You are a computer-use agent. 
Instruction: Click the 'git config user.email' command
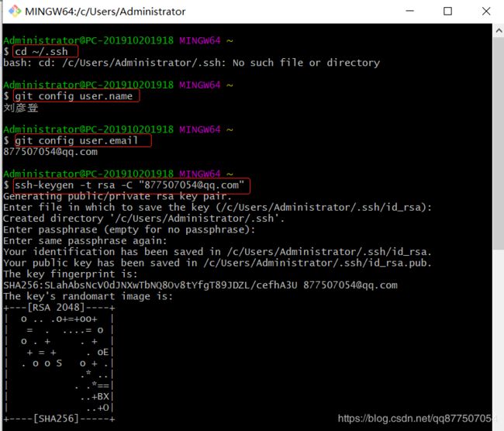coord(77,140)
